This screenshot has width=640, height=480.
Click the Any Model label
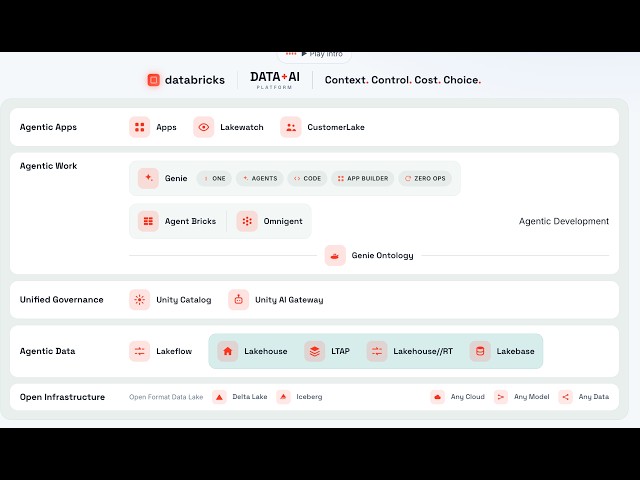point(531,397)
